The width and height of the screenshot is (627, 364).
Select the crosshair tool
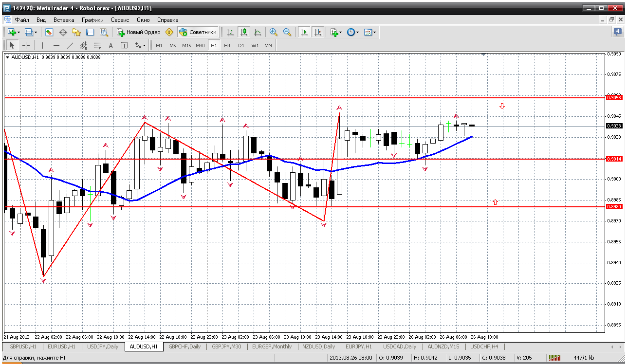pos(26,45)
